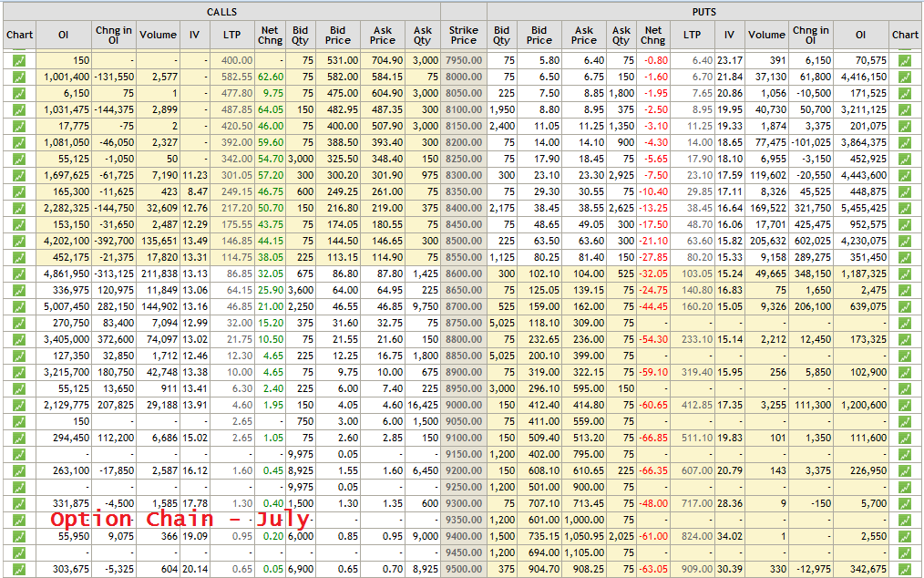924x578 pixels.
Task: Open puts chart icon for 9050.00 strike
Action: 905,422
